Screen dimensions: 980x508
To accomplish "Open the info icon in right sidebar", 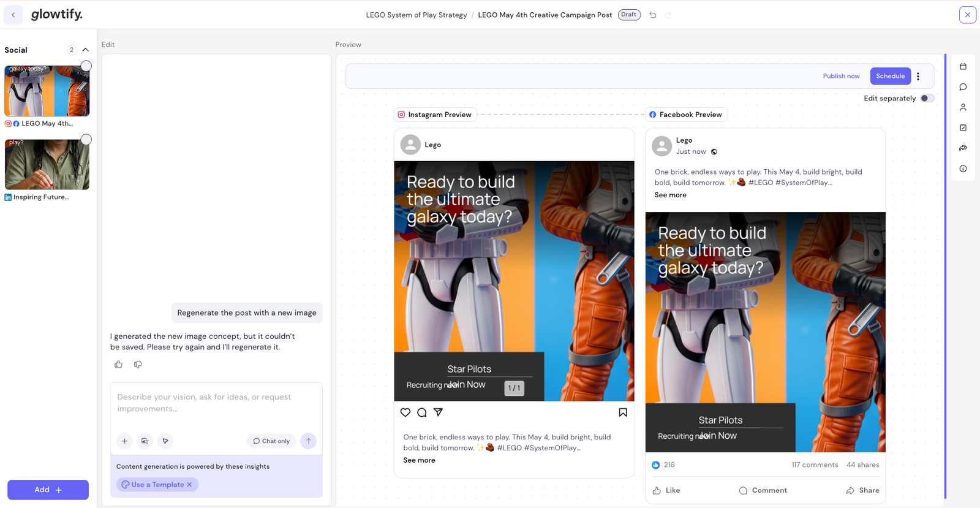I will tap(963, 169).
